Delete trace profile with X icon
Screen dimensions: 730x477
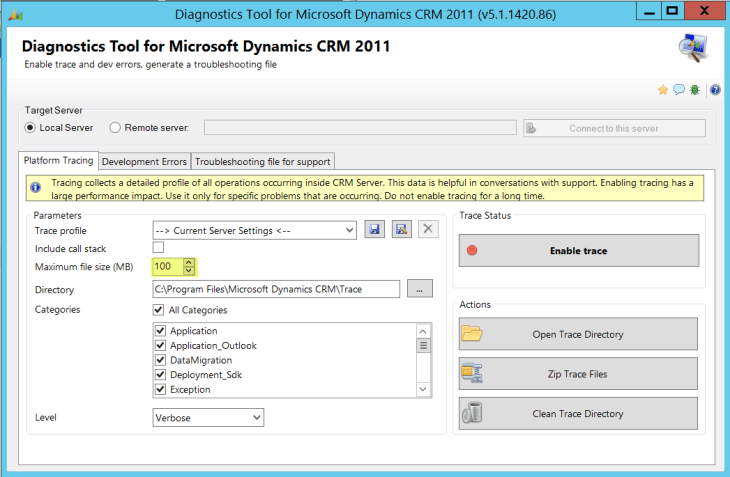click(x=427, y=230)
